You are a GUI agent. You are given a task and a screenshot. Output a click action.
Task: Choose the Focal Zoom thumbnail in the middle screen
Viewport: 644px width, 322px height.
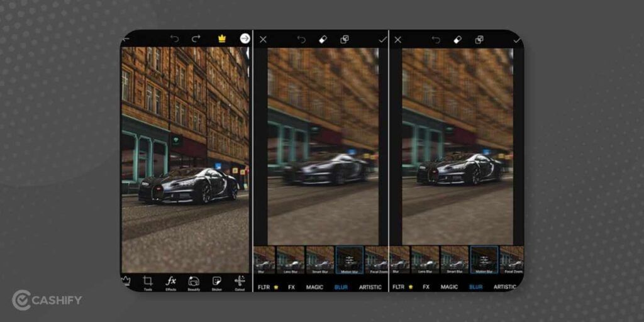377,260
